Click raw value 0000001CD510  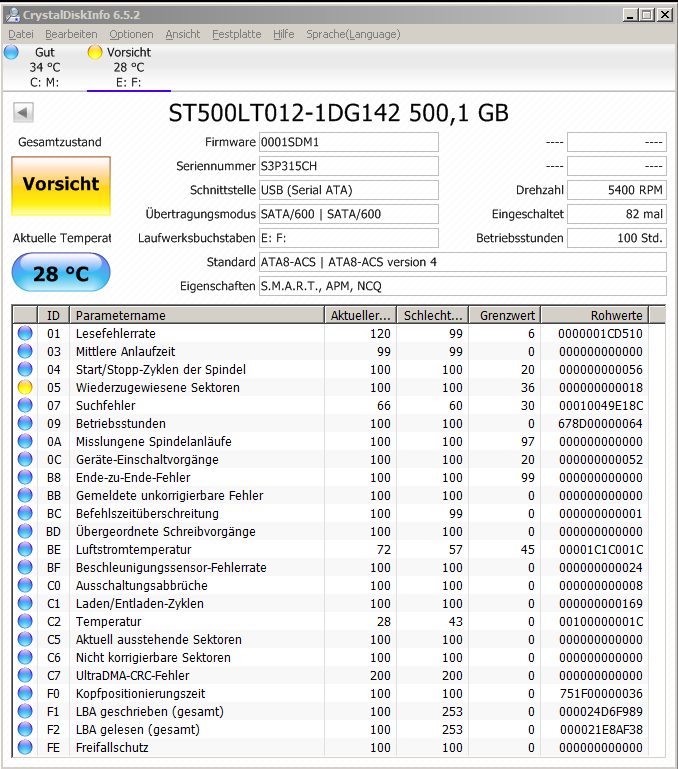click(600, 333)
